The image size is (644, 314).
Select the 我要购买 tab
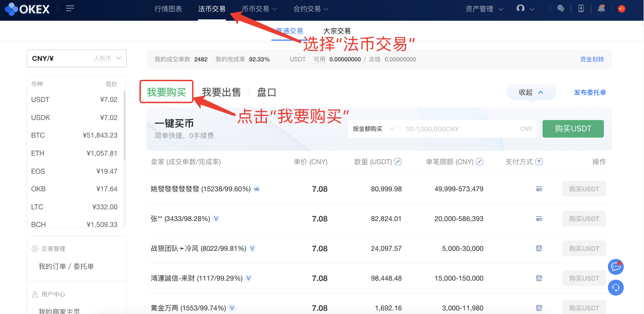click(166, 92)
